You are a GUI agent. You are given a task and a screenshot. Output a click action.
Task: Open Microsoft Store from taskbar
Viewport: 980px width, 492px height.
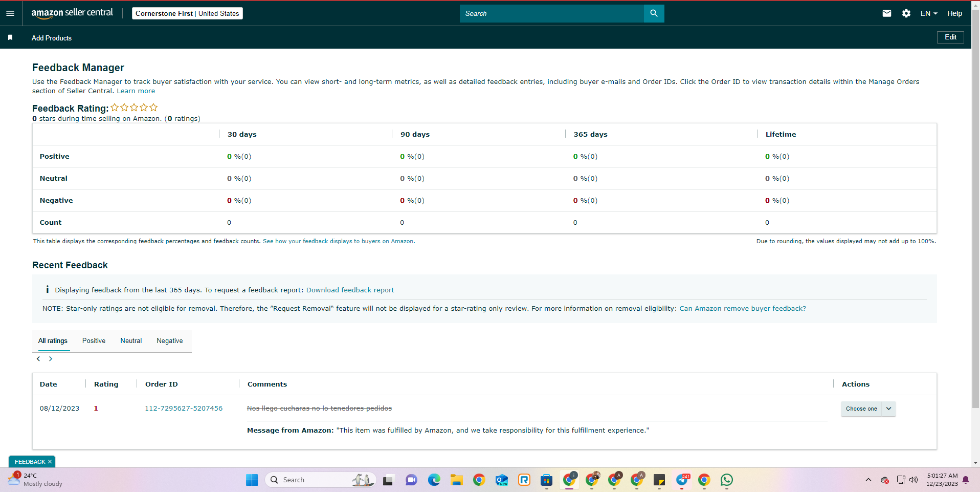(546, 480)
